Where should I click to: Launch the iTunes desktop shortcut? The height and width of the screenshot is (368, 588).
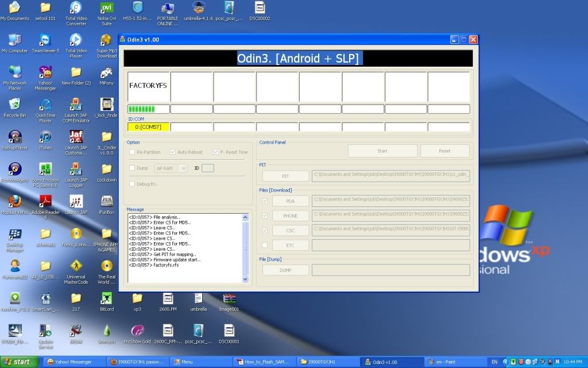(x=45, y=140)
